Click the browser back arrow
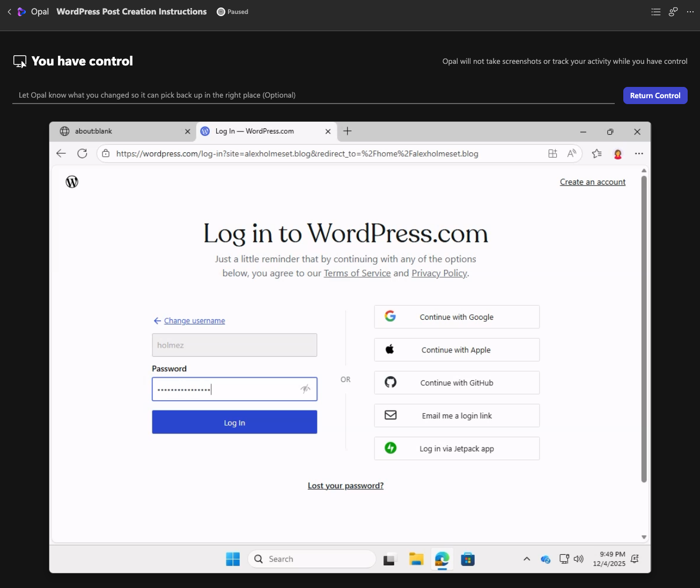This screenshot has height=588, width=700. tap(61, 153)
